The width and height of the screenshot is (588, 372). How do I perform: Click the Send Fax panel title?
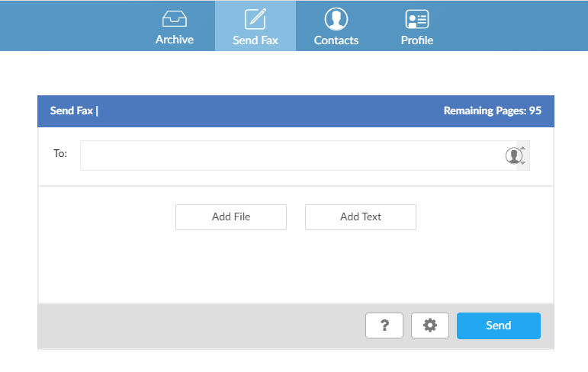(x=74, y=111)
